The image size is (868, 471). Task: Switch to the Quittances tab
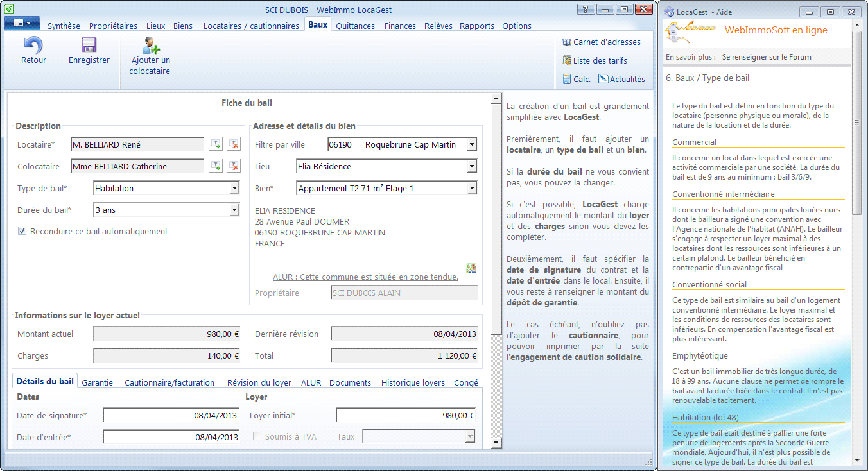point(355,26)
